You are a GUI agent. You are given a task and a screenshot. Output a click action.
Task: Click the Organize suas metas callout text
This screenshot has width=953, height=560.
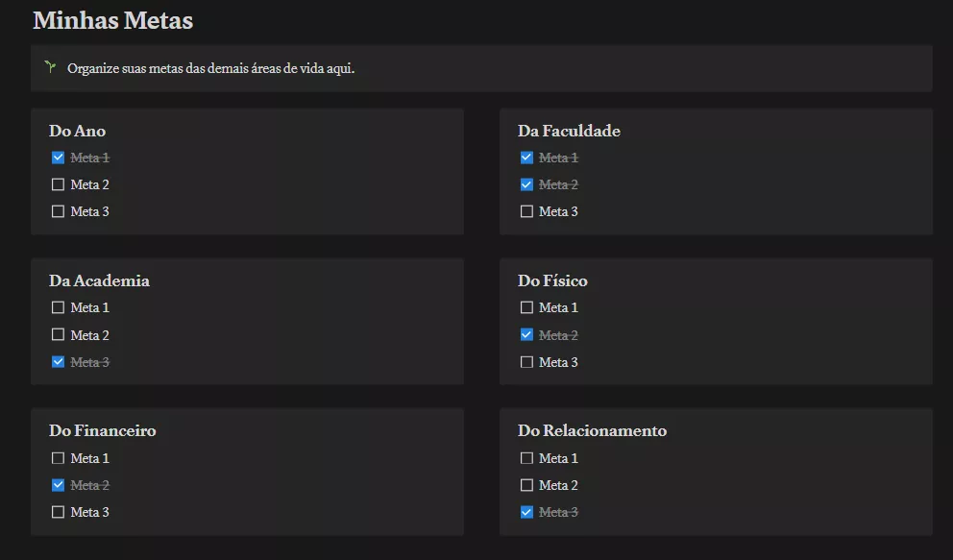tap(211, 68)
